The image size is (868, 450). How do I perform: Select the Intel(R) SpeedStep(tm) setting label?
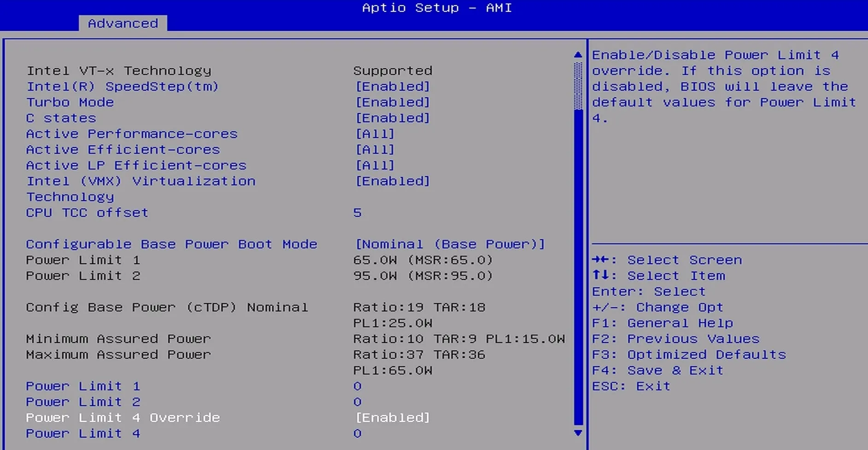[123, 87]
